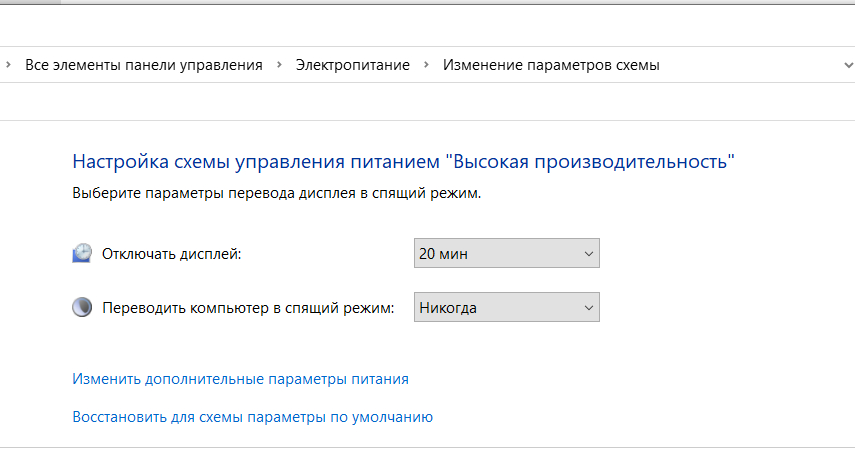
Task: Click the Высокая производительность scheme heading
Action: pos(404,161)
